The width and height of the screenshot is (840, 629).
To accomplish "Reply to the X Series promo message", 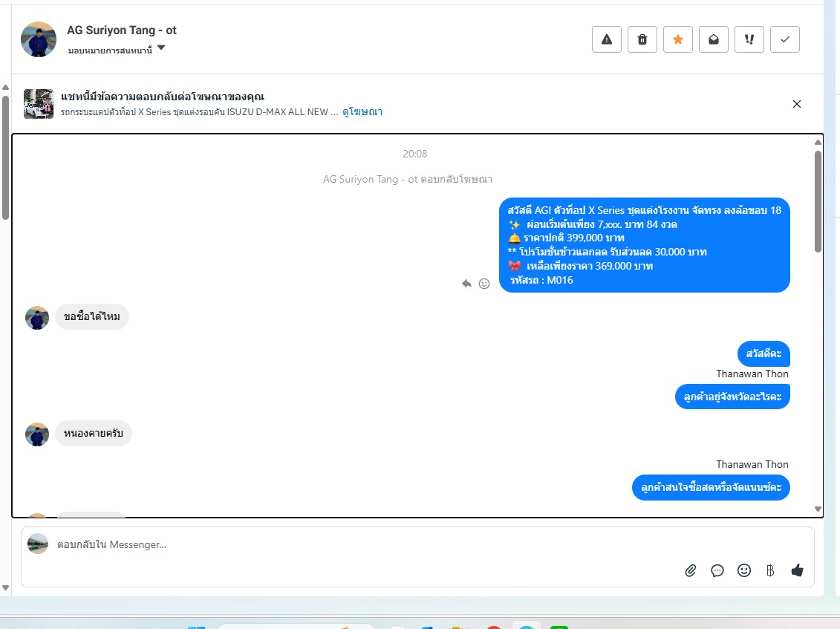I will [466, 284].
